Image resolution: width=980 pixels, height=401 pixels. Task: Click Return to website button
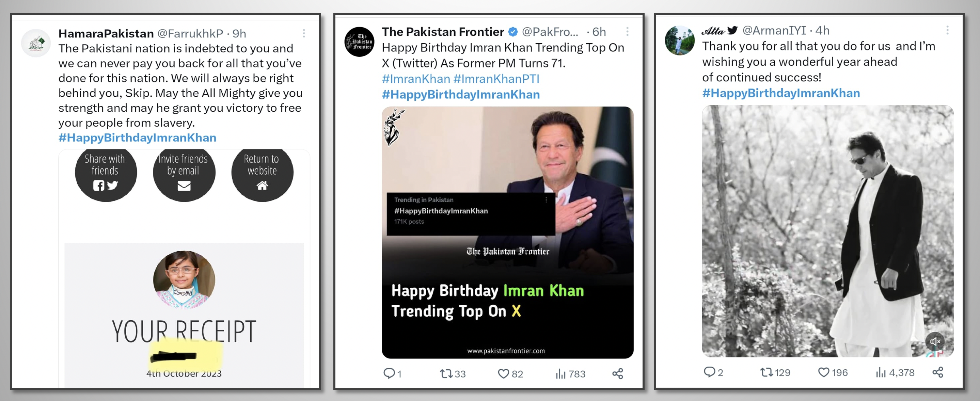tap(262, 173)
